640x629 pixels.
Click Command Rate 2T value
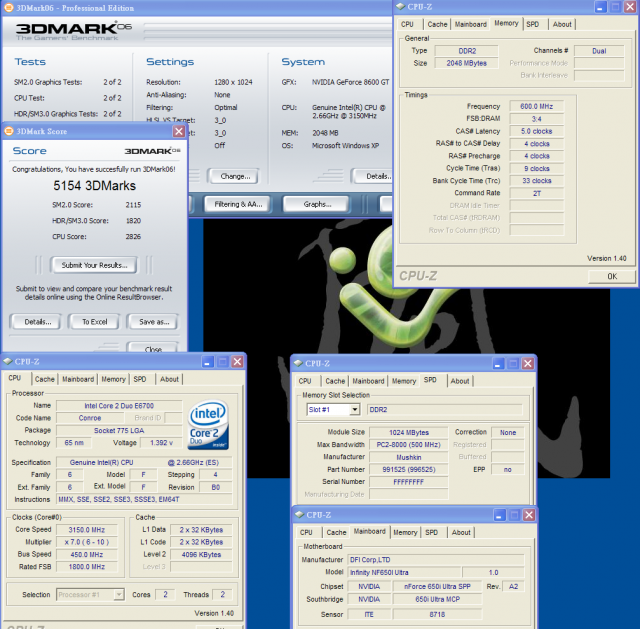point(536,193)
